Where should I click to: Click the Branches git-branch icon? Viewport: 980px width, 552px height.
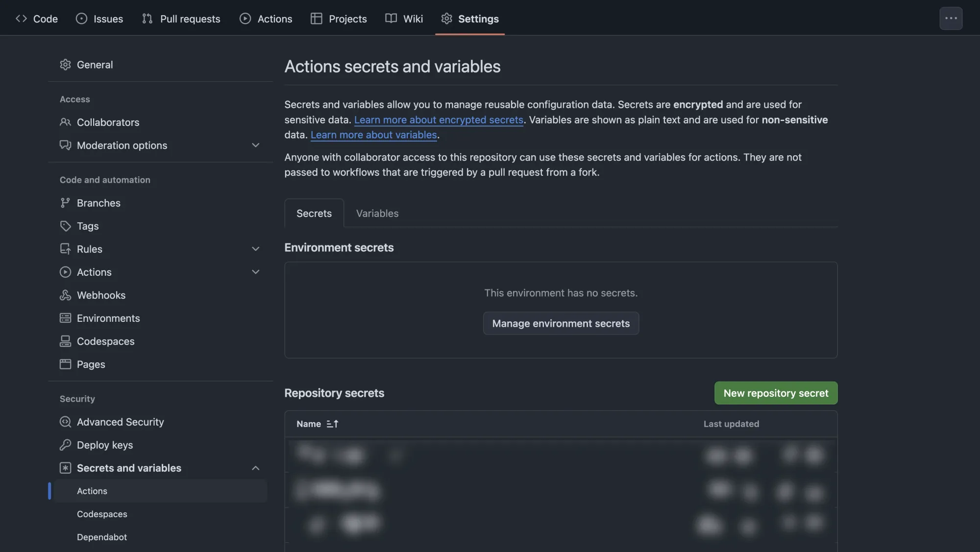tap(65, 203)
